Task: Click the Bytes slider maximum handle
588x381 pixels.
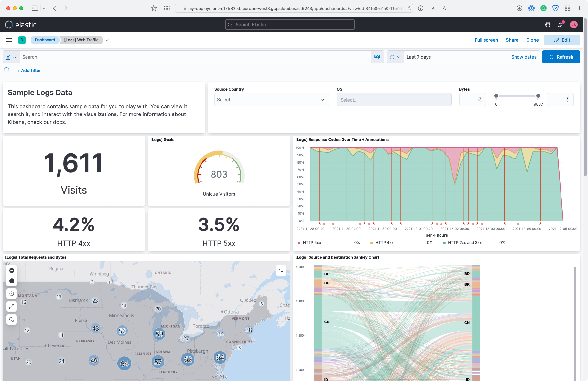Action: 538,96
